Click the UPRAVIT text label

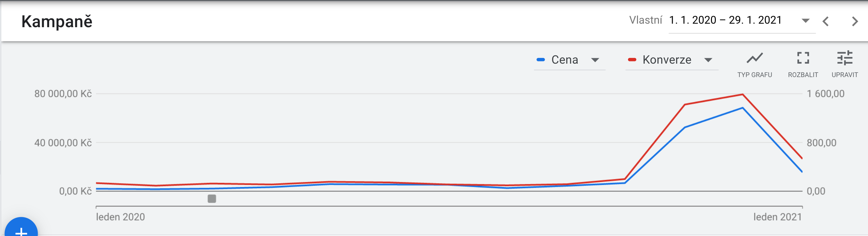(x=845, y=75)
